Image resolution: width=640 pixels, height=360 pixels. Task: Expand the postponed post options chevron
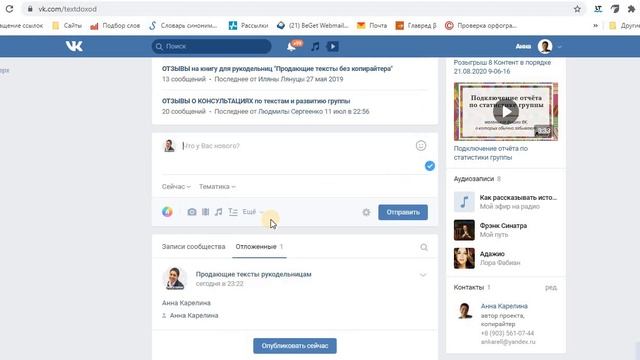423,275
